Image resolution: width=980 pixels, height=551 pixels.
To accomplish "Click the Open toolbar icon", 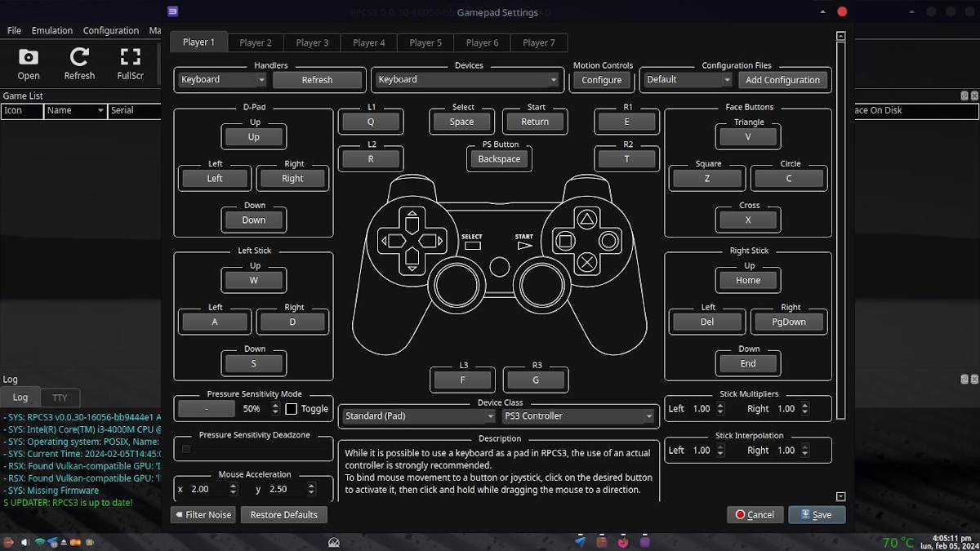I will tap(29, 64).
